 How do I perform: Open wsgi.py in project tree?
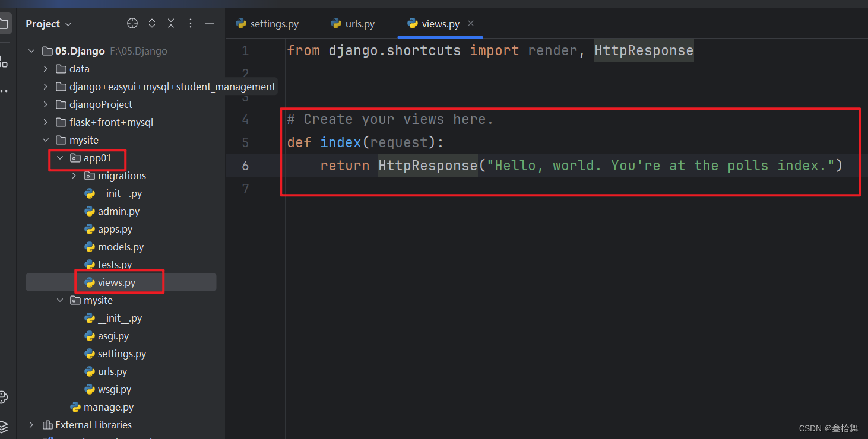107,389
